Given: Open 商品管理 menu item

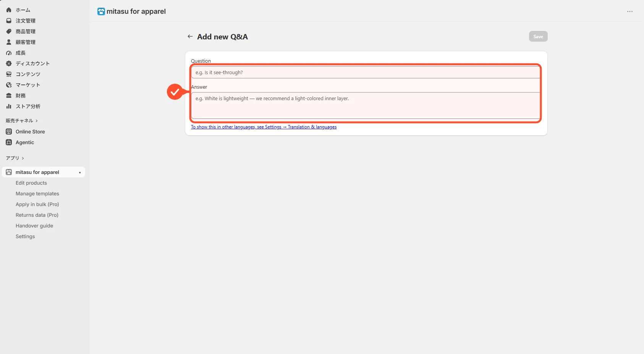Looking at the screenshot, I should pyautogui.click(x=26, y=31).
